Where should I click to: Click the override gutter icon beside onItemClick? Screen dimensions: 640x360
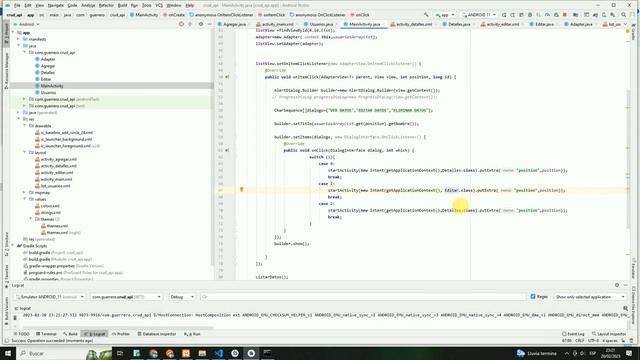227,77
